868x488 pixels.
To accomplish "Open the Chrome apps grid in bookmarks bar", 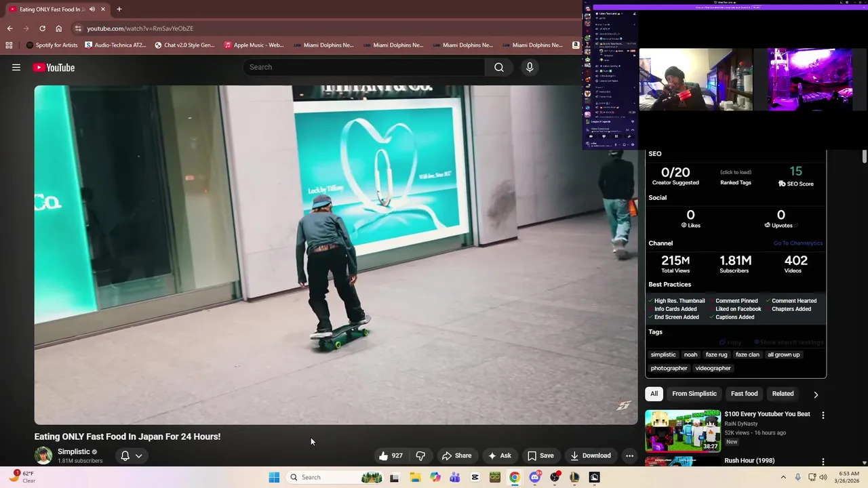I will tap(9, 45).
